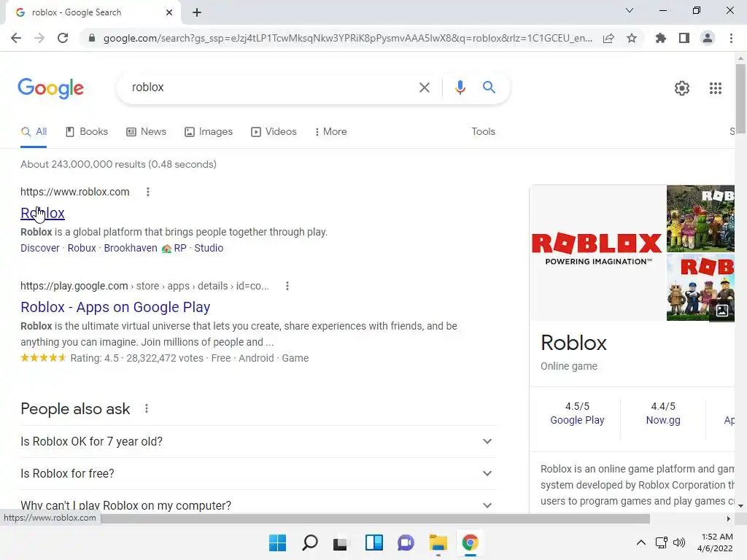Viewport: 747px width, 560px height.
Task: Open the taskbar clock and date
Action: coord(715,542)
